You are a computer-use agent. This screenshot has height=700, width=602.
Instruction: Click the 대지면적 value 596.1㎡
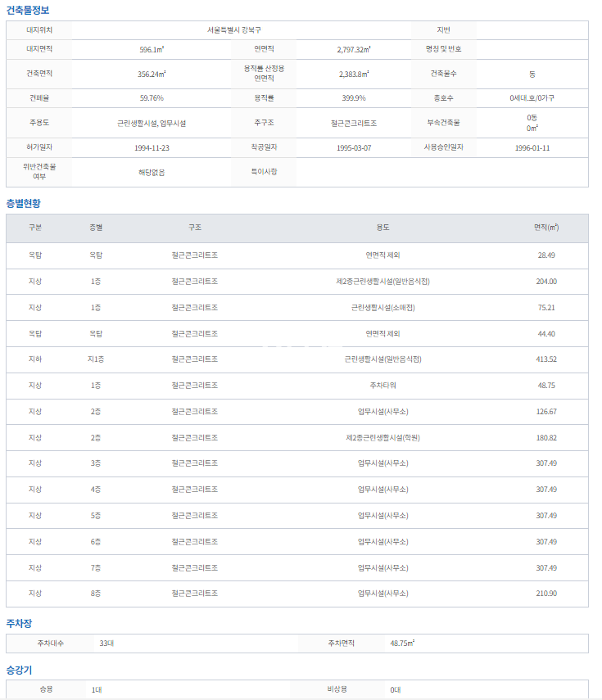tap(152, 50)
